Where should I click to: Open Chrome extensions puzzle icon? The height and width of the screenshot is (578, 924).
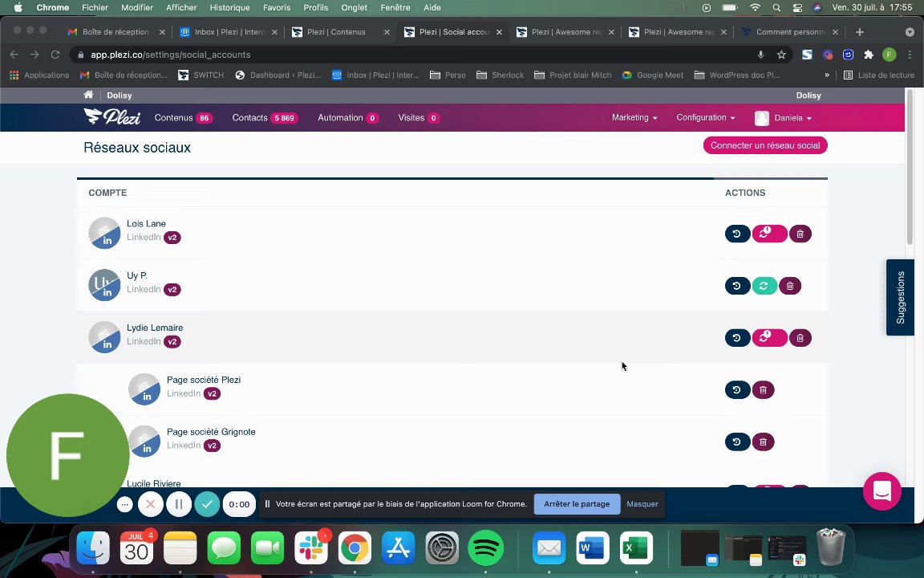tap(869, 55)
